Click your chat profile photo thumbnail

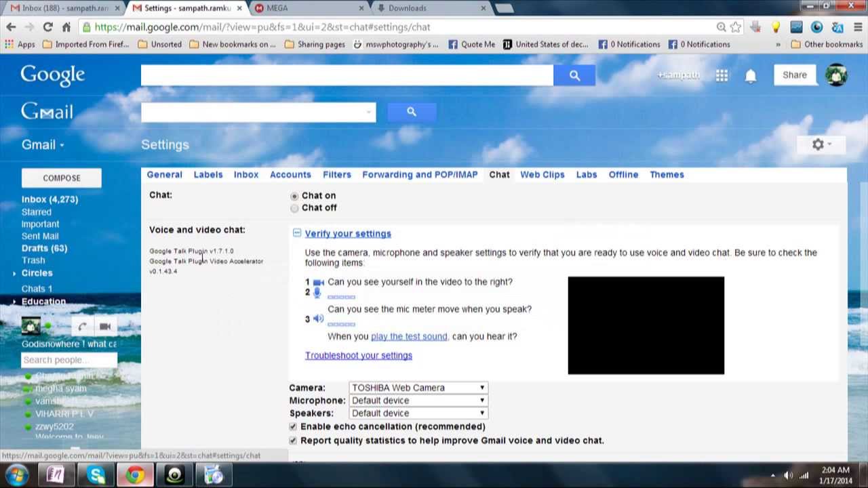(x=31, y=326)
